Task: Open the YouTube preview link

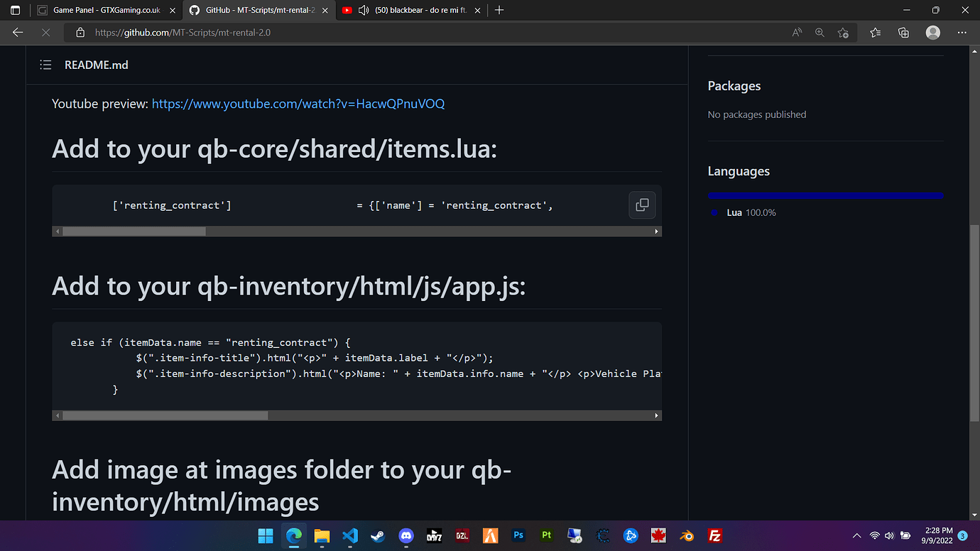Action: coord(298,104)
